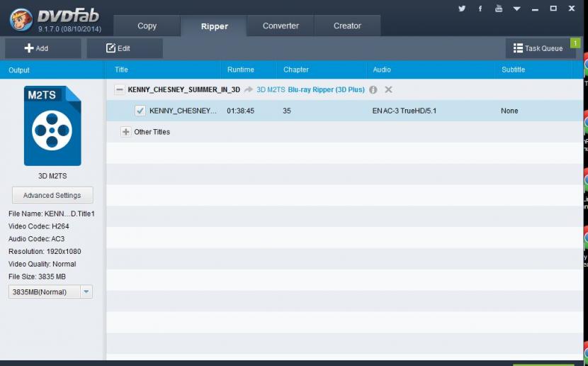Select the 01:38:45 runtime cell
Screen dimensions: 588x366
pyautogui.click(x=240, y=111)
